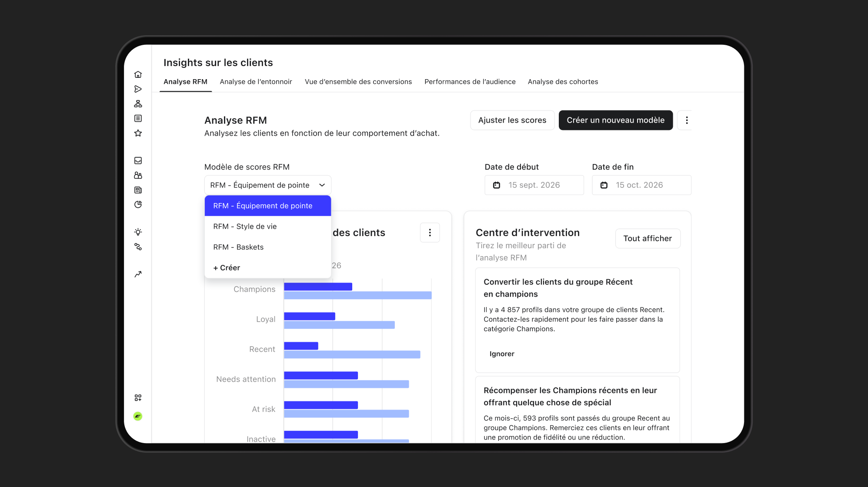Click calendar icon in Date de fin field
Viewport: 868px width, 487px height.
tap(604, 185)
